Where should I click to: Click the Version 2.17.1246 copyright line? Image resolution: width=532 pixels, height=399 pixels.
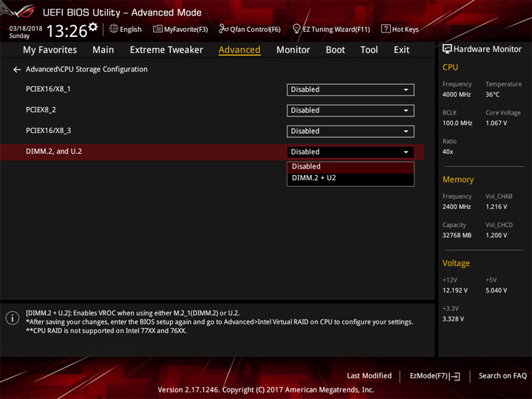click(266, 390)
